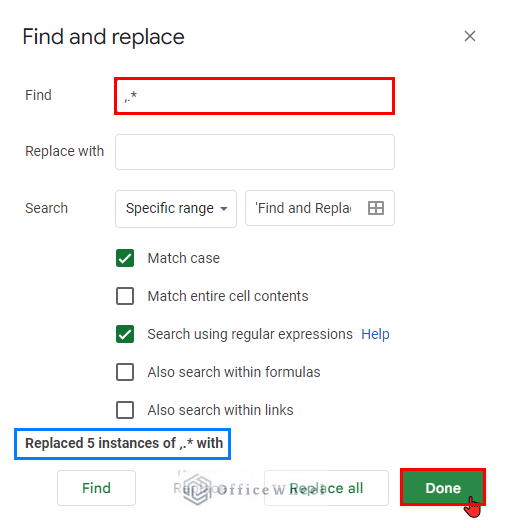Click the Find text field containing ,.*
The image size is (507, 528).
tap(255, 96)
